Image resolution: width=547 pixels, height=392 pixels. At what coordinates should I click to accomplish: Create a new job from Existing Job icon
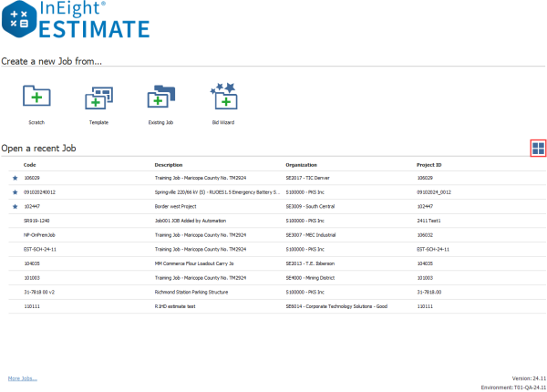pyautogui.click(x=161, y=97)
